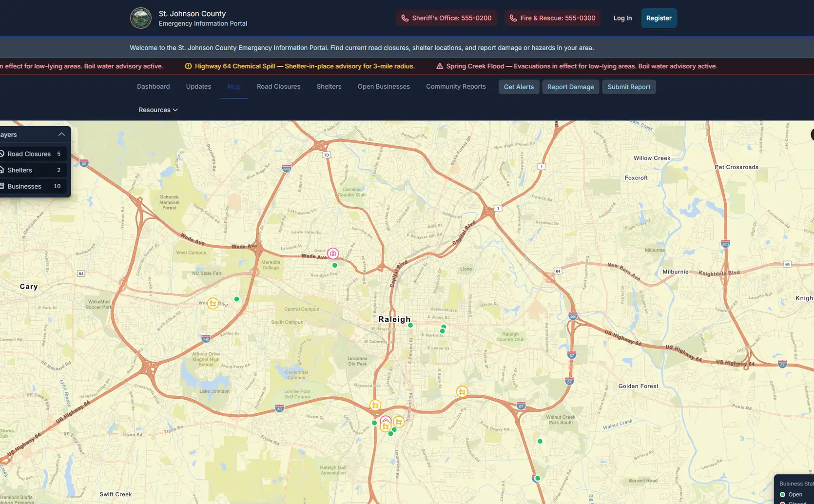The height and width of the screenshot is (504, 814).
Task: Open the Community Reports tab
Action: click(456, 87)
